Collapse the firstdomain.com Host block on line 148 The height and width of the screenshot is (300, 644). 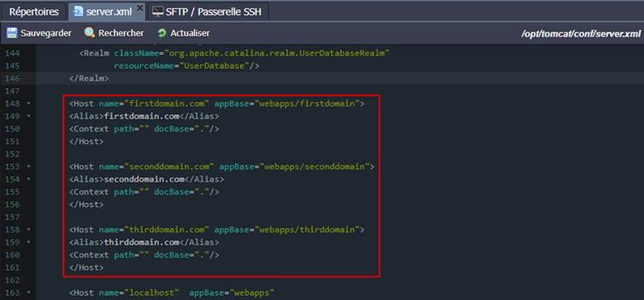(x=29, y=104)
